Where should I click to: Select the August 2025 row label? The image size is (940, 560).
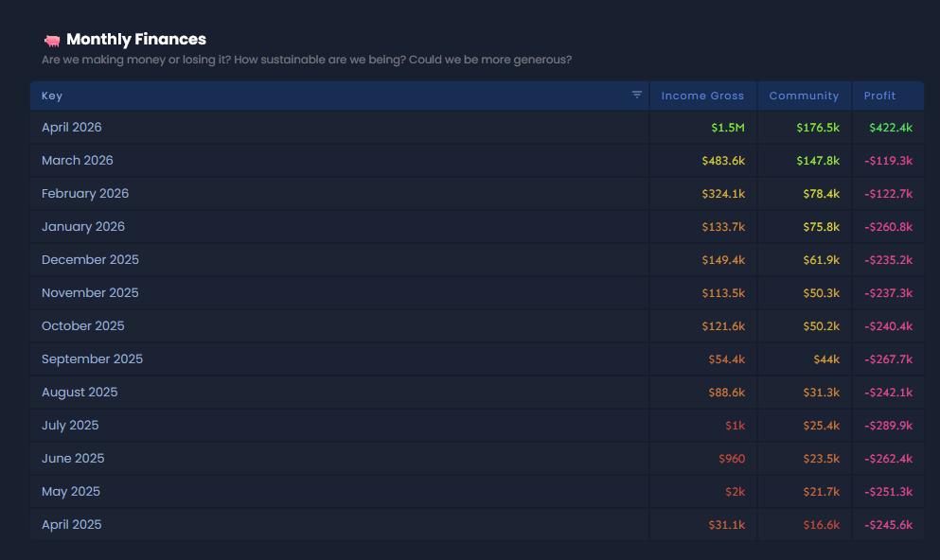(80, 392)
